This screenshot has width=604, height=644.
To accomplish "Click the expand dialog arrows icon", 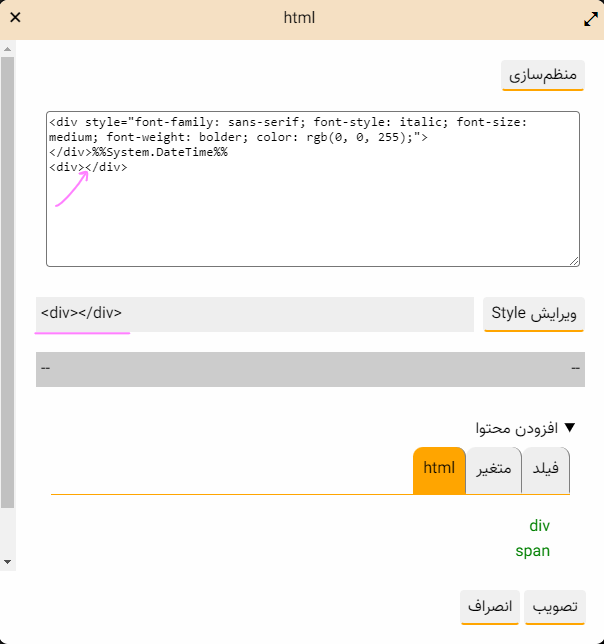I will pos(590,18).
